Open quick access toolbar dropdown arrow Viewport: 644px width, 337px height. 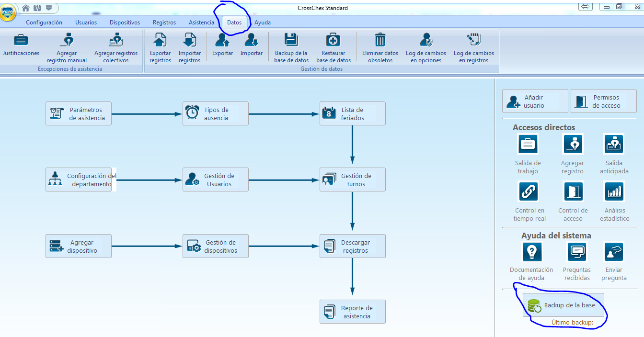pyautogui.click(x=48, y=8)
